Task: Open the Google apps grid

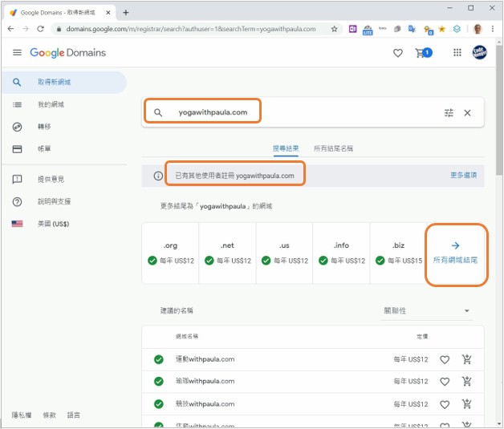Action: 457,53
